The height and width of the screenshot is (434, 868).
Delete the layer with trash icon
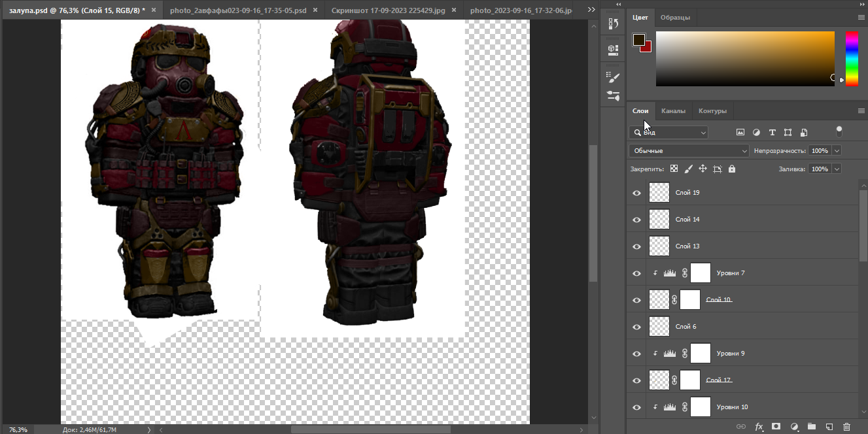847,427
